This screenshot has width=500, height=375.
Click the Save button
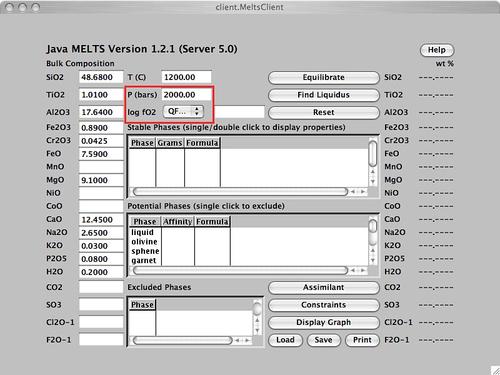tap(323, 340)
